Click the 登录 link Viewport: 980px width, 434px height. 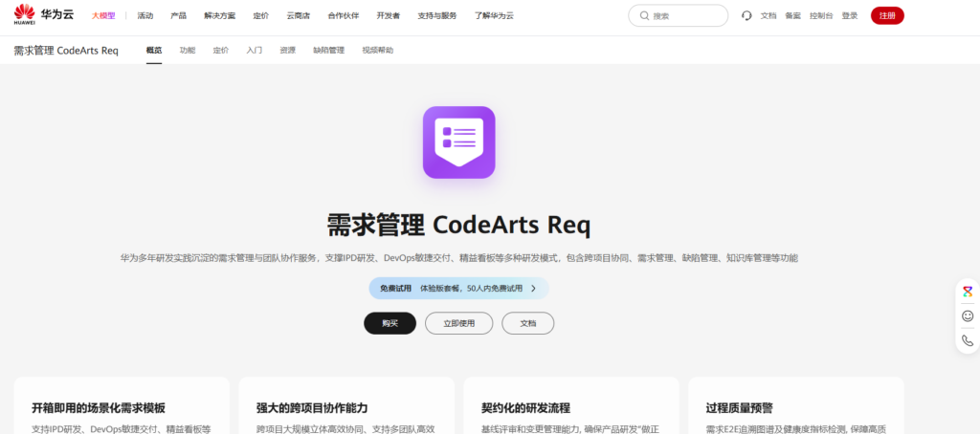point(850,15)
